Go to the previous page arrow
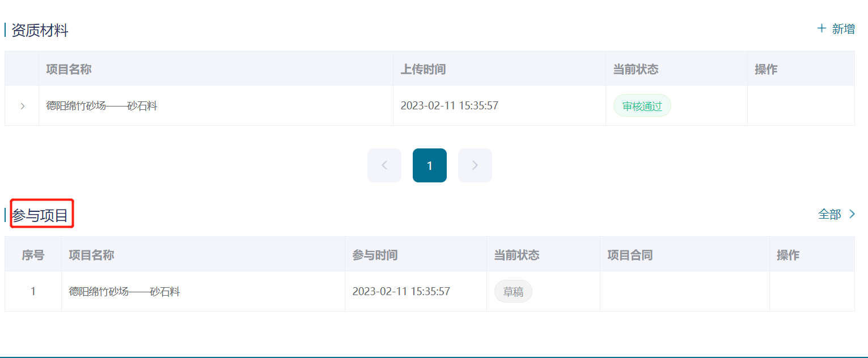This screenshot has width=868, height=358. 384,165
